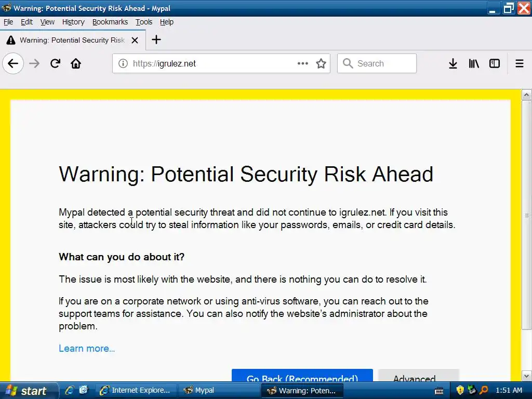The height and width of the screenshot is (399, 532).
Task: Toggle the sidebar view icon
Action: click(495, 63)
